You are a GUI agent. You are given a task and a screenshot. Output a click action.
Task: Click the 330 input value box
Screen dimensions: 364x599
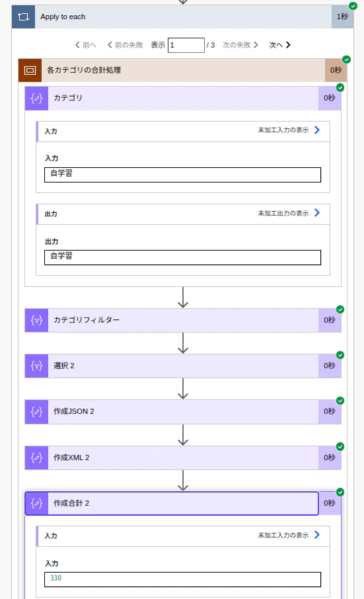point(183,579)
